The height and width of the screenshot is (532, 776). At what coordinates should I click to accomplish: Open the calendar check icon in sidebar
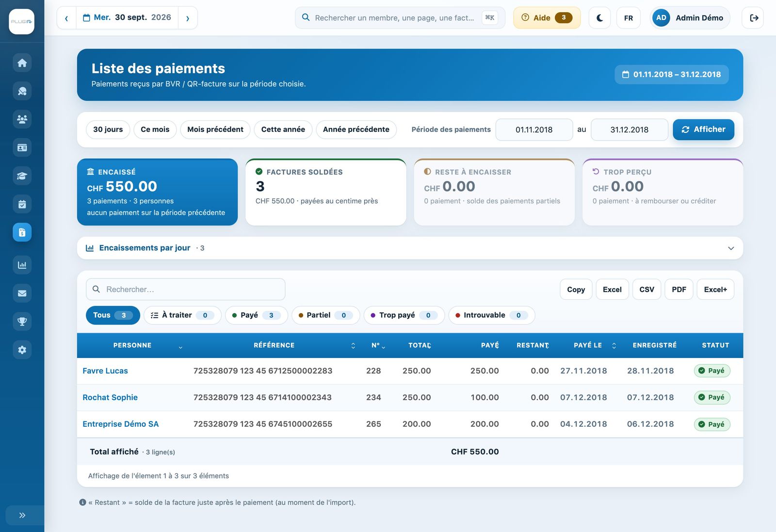click(x=22, y=204)
